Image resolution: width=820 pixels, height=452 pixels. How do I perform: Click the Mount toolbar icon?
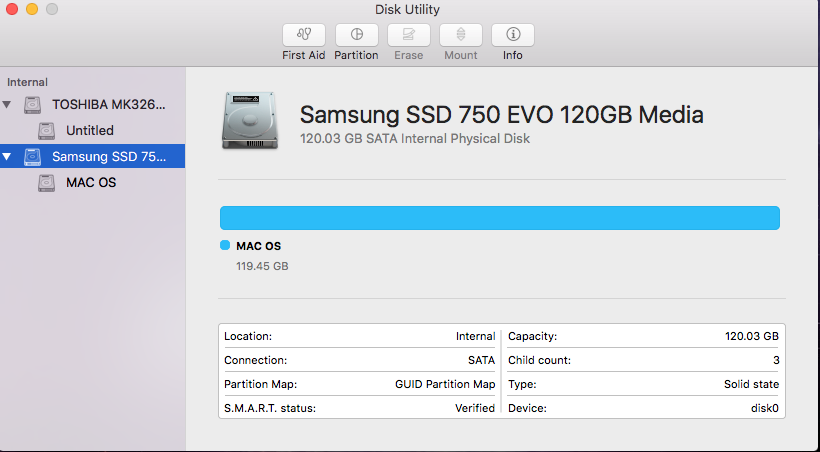460,35
